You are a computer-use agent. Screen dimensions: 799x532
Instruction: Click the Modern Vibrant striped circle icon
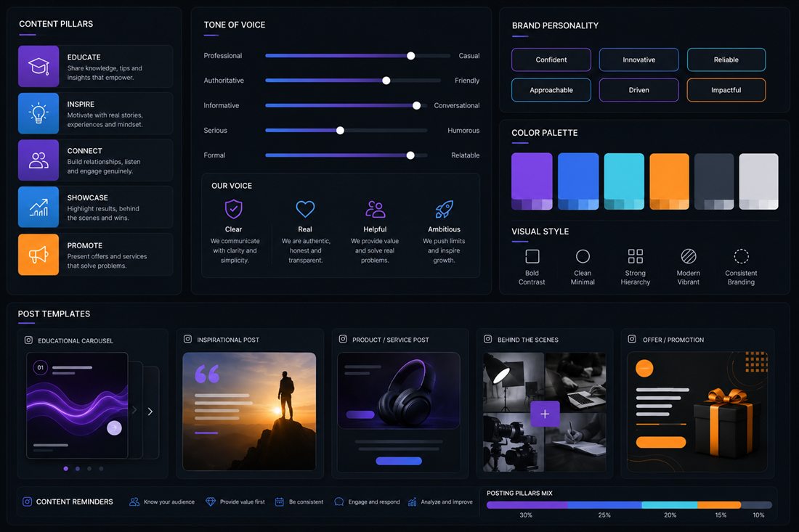689,256
